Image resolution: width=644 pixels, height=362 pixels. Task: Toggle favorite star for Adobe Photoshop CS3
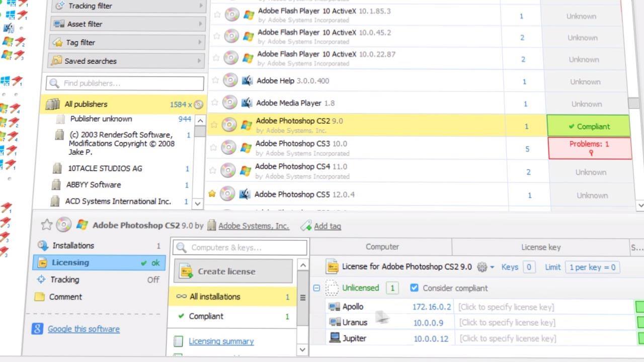[213, 148]
